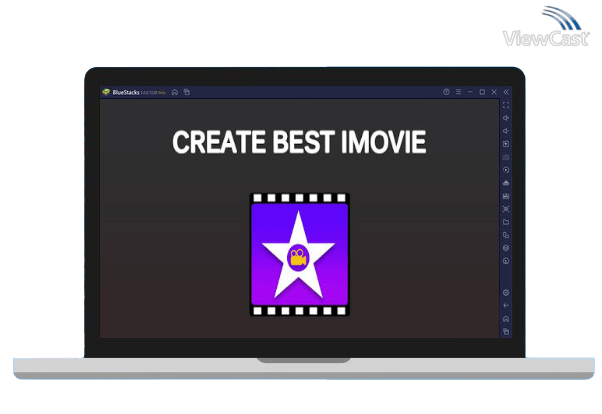Viewport: 602px width, 414px height.
Task: Click the stacked-layers icon in side toolbar
Action: [506, 248]
